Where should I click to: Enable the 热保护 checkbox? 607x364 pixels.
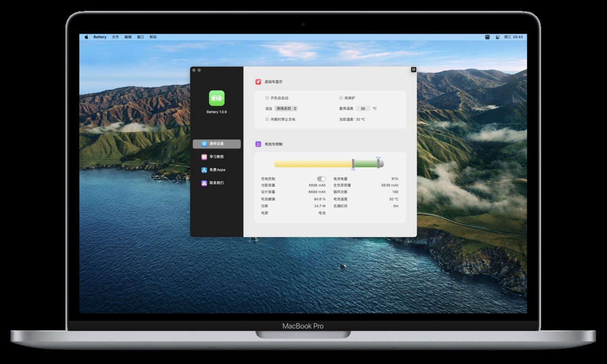pyautogui.click(x=341, y=98)
